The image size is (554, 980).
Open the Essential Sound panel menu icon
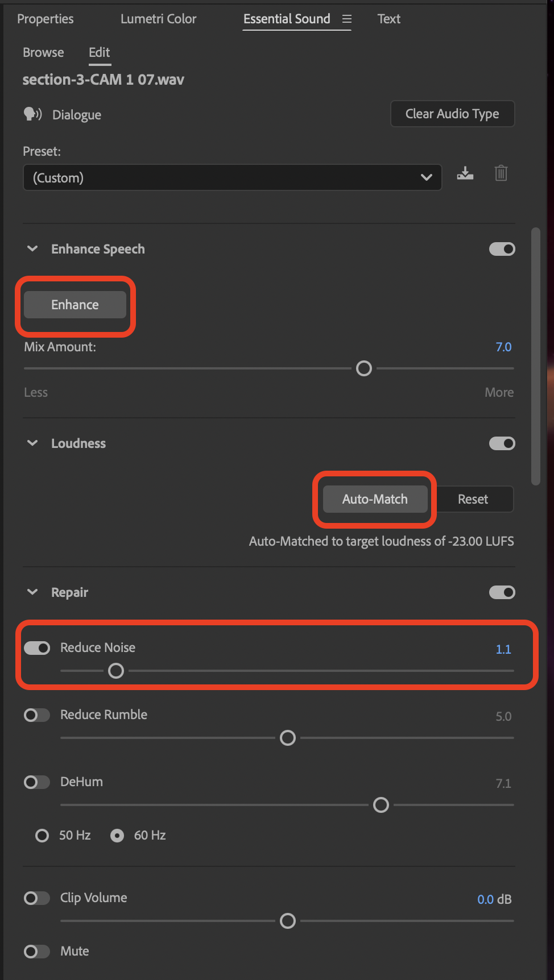[x=346, y=19]
